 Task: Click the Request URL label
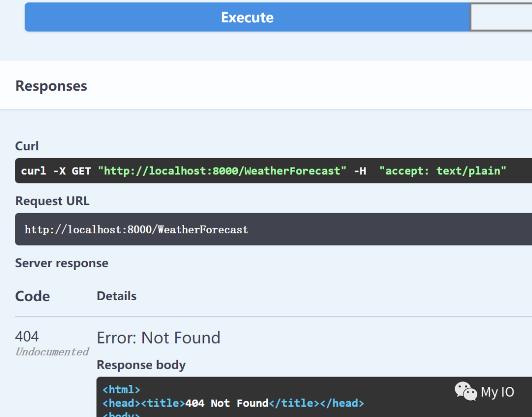[x=52, y=201]
